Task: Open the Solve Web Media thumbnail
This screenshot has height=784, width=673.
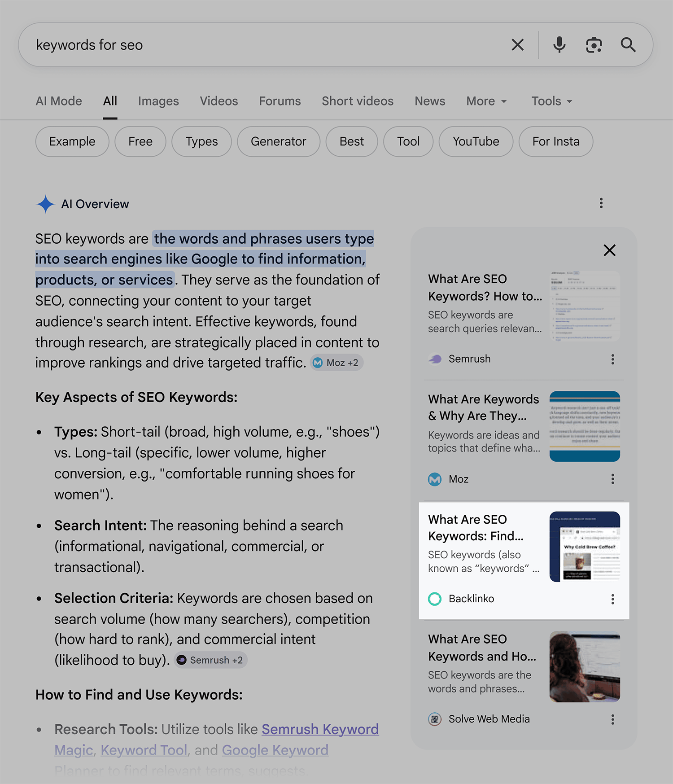Action: tap(585, 667)
